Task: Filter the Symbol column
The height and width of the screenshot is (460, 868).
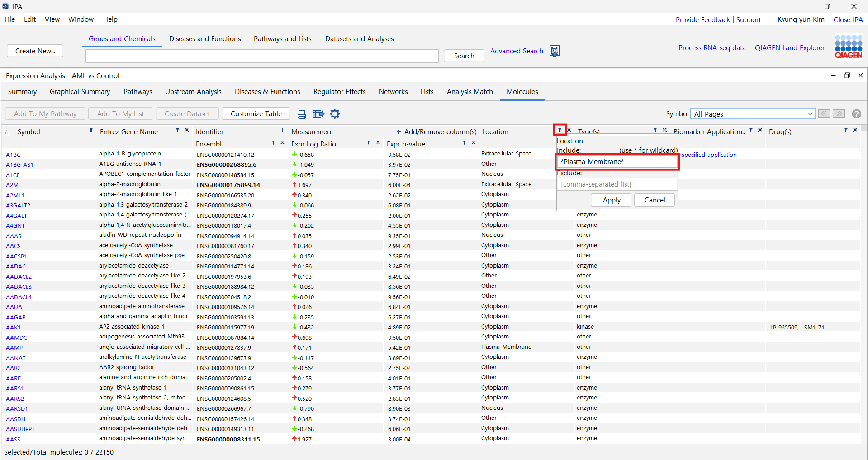Action: click(91, 130)
